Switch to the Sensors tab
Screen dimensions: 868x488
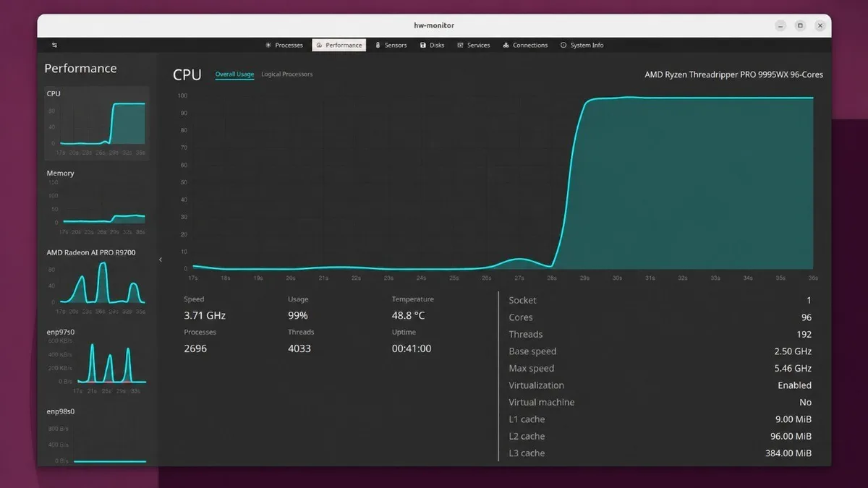coord(391,45)
